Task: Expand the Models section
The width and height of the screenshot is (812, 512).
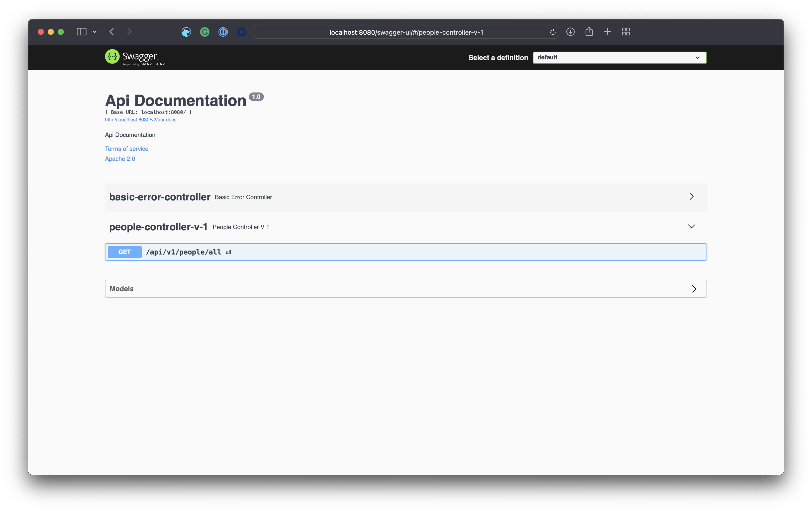Action: tap(694, 289)
